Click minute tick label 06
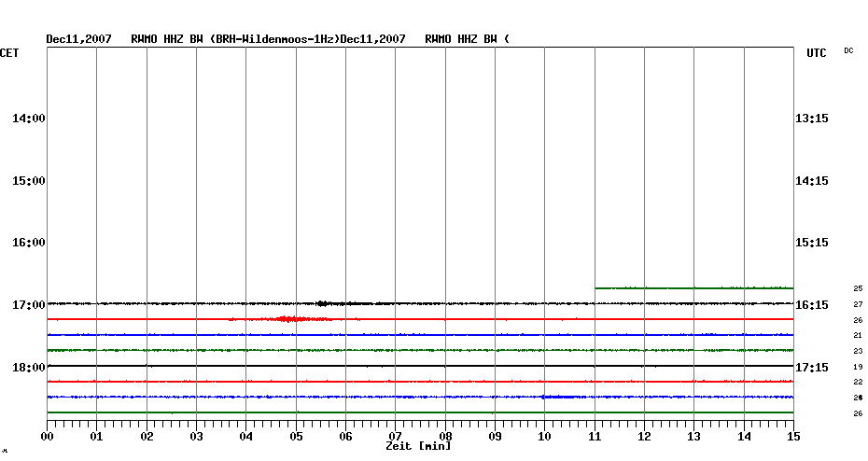 pyautogui.click(x=345, y=436)
